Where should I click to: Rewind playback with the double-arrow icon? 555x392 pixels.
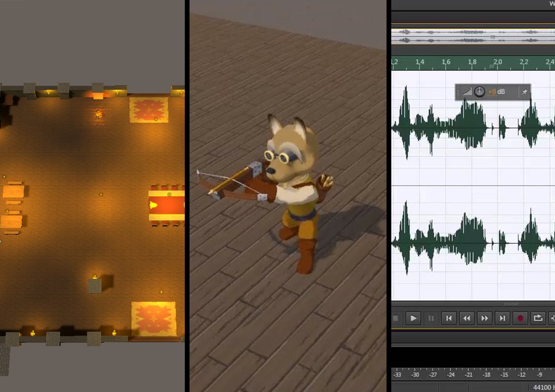(x=466, y=318)
